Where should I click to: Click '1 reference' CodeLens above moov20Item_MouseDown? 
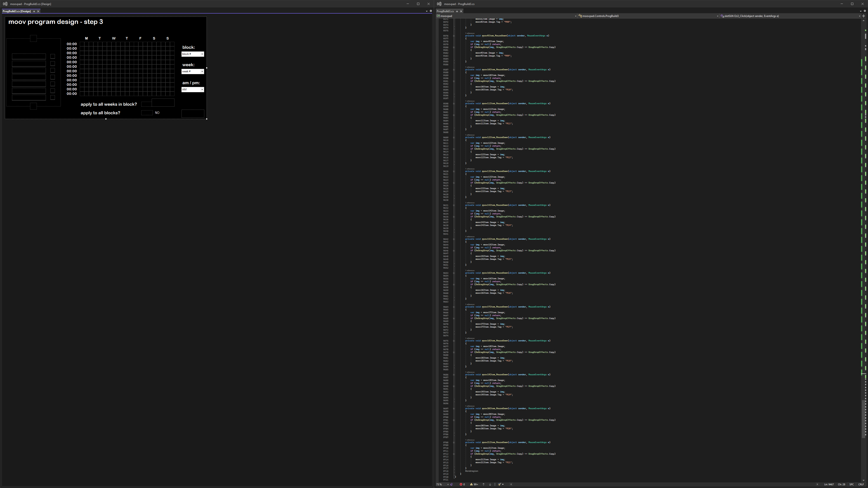coord(470,406)
